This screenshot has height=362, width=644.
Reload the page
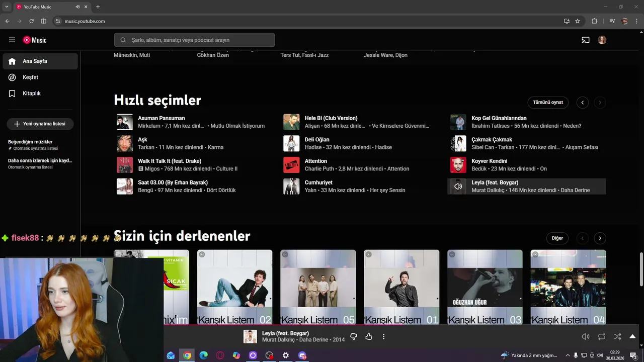click(31, 21)
